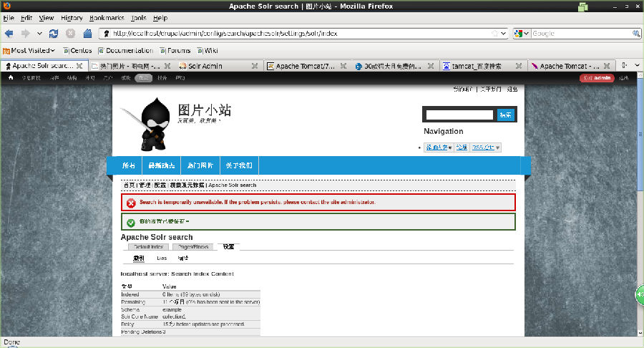Close the Solr Admin browser tab
The height and width of the screenshot is (348, 644).
click(255, 66)
